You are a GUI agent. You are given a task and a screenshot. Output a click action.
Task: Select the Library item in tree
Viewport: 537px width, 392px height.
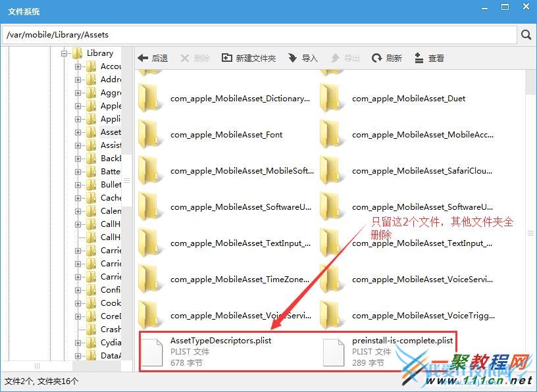pyautogui.click(x=99, y=53)
